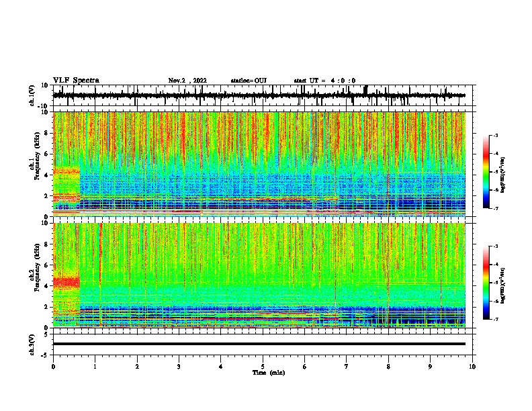Image resolution: width=532 pixels, height=411 pixels.
Task: Click the ch.1 spectrogram color scale bar
Action: pyautogui.click(x=486, y=172)
